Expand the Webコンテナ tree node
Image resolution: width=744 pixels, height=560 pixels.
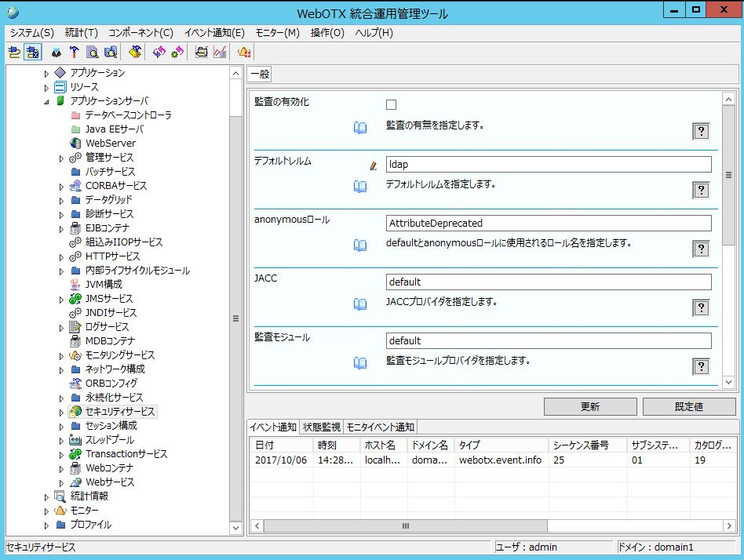pyautogui.click(x=62, y=469)
